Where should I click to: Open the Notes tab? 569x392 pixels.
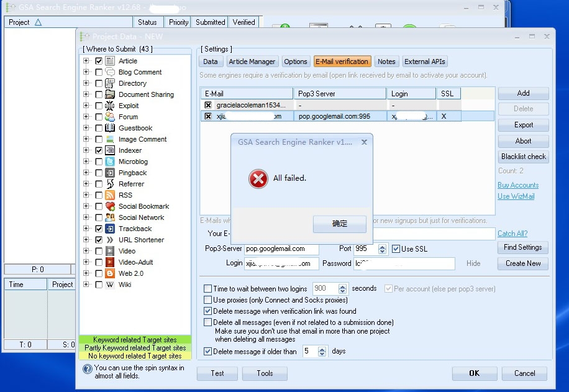386,62
